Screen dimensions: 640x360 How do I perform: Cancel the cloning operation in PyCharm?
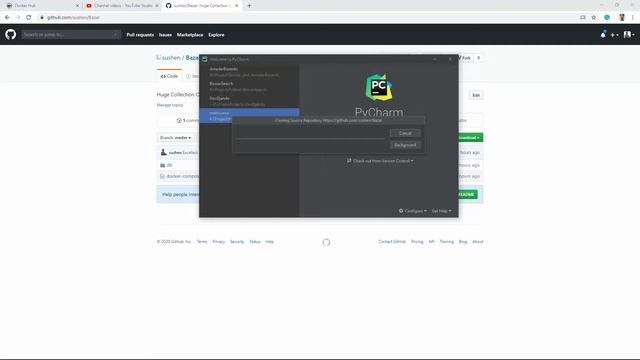tap(405, 133)
